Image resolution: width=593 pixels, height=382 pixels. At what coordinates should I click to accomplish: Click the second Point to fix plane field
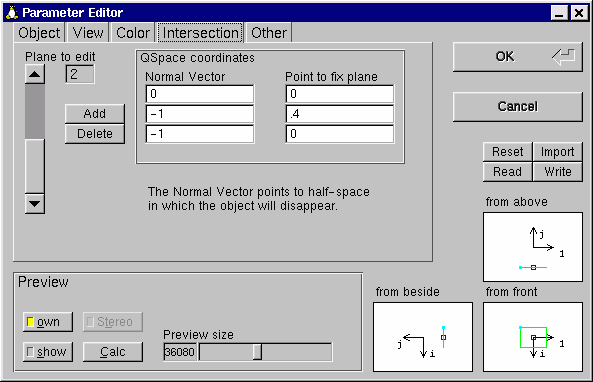coord(340,114)
